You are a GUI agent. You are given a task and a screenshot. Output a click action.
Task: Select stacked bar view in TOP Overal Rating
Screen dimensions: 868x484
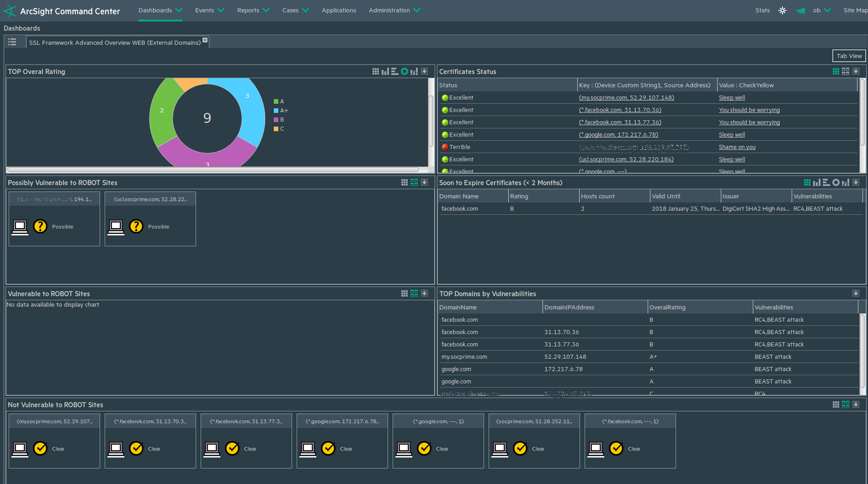(414, 72)
